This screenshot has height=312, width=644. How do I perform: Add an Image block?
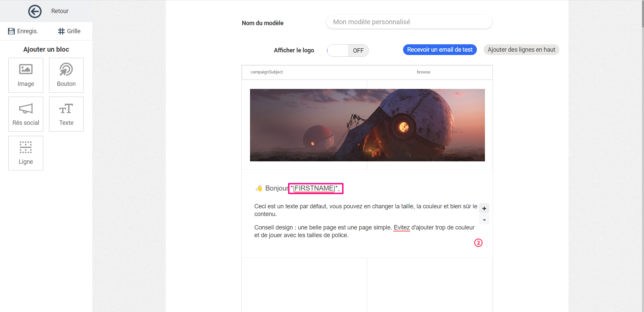click(26, 75)
